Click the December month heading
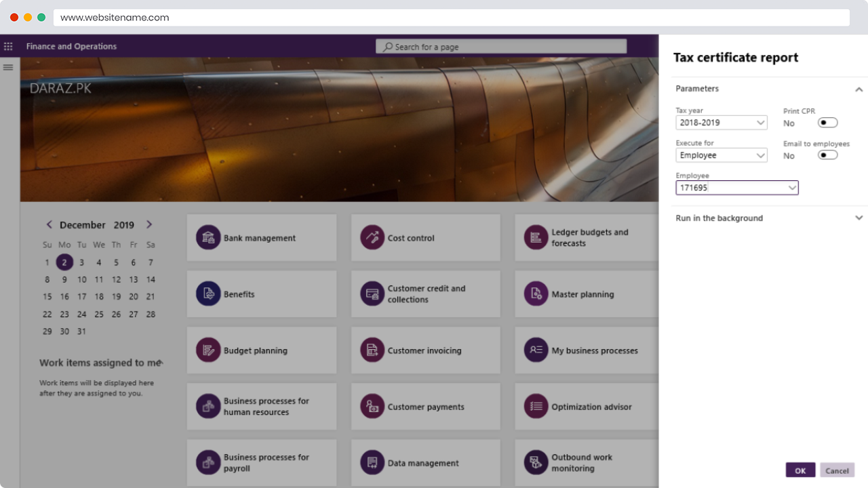Image resolution: width=868 pixels, height=488 pixels. (x=83, y=225)
